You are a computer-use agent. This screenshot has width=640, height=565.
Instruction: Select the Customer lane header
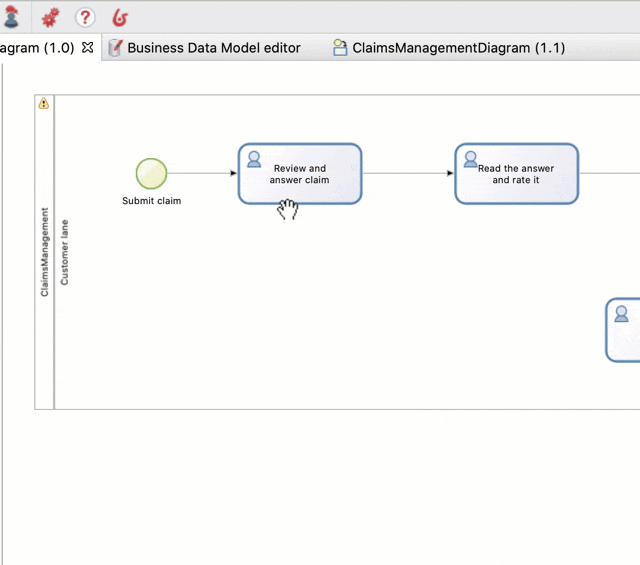(65, 252)
